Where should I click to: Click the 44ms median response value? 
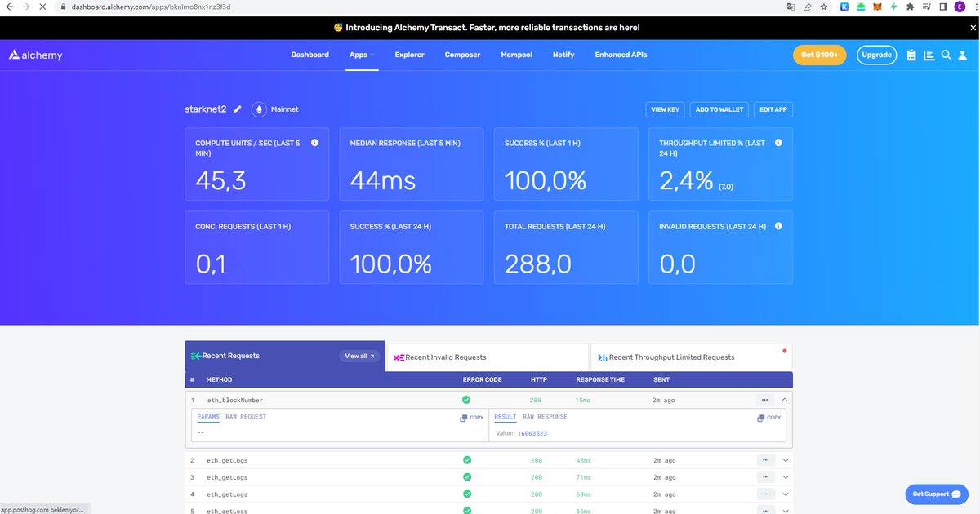(x=383, y=180)
